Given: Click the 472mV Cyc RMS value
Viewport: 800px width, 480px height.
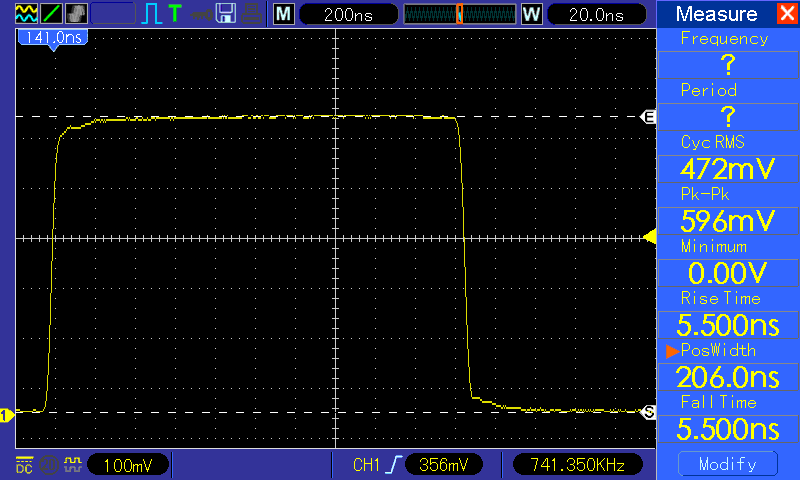Looking at the screenshot, I should (728, 169).
